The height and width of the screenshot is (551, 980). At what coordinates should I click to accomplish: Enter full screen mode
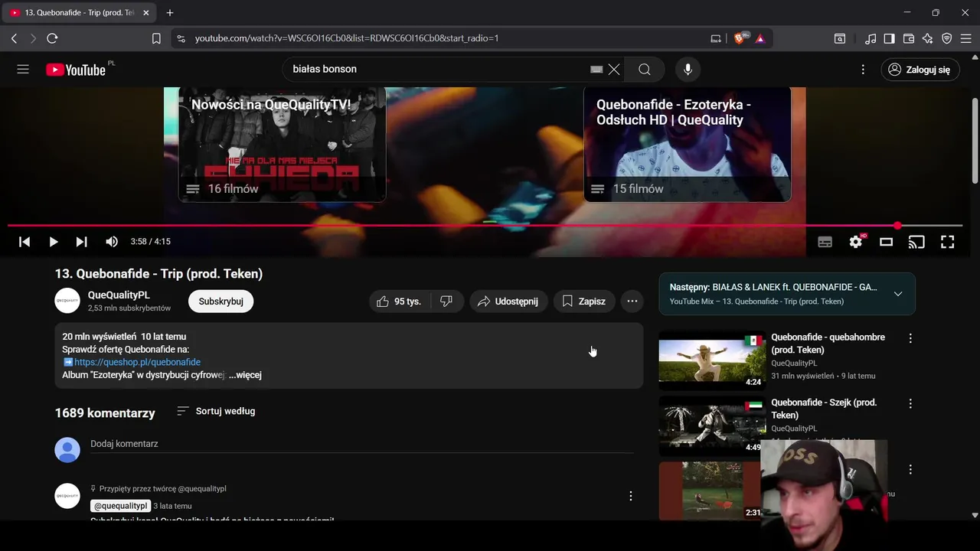coord(947,242)
